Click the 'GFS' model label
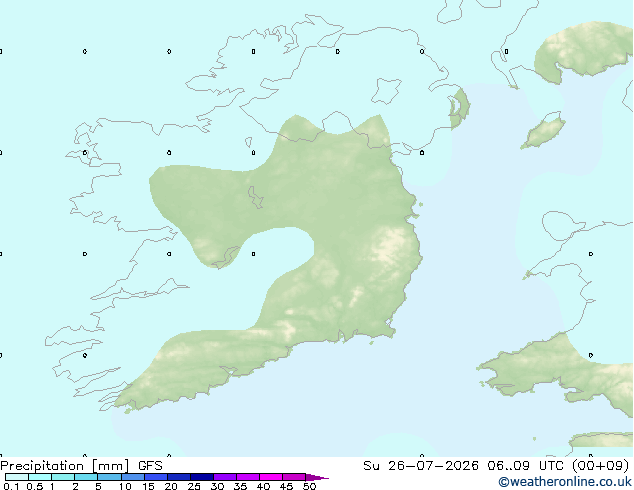The height and width of the screenshot is (490, 634). [150, 466]
